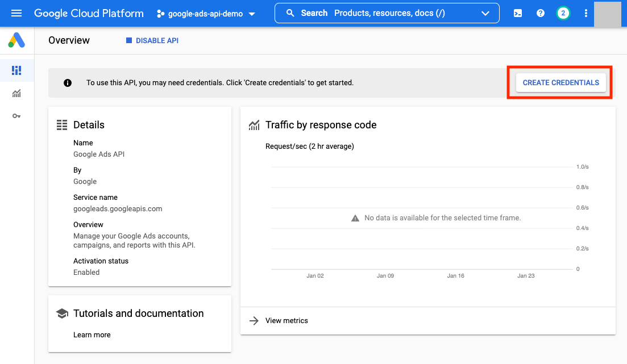627x364 pixels.
Task: Click the Jan 16 axis label
Action: pos(455,275)
